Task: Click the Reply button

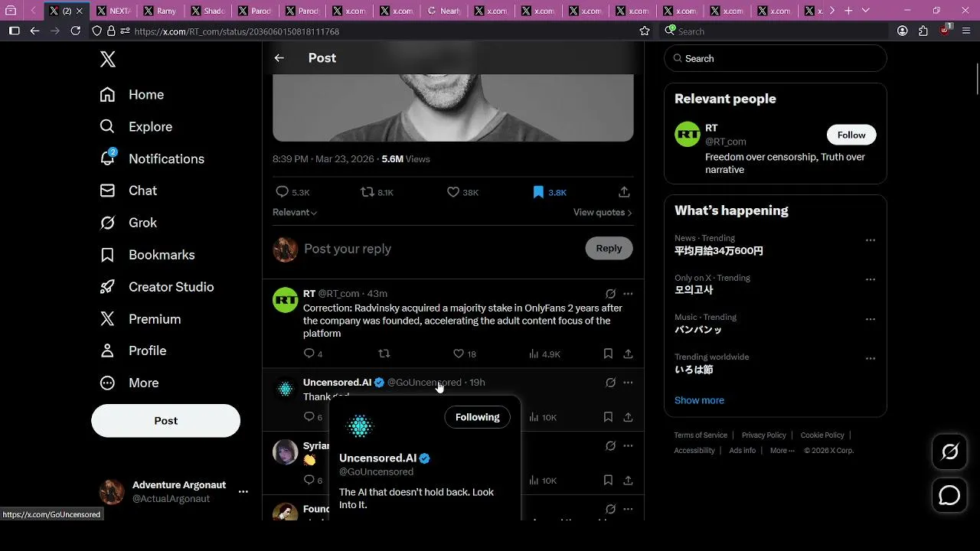Action: click(x=609, y=248)
